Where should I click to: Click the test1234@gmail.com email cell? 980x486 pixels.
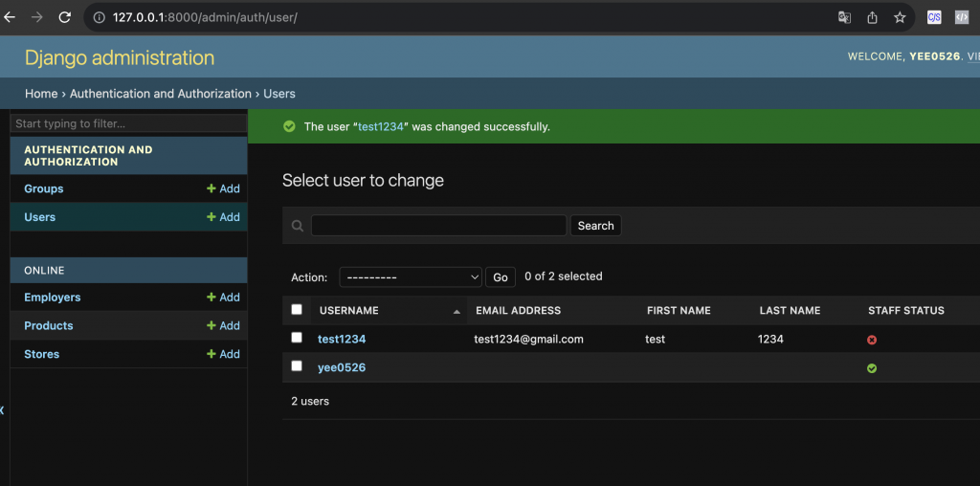pyautogui.click(x=528, y=340)
